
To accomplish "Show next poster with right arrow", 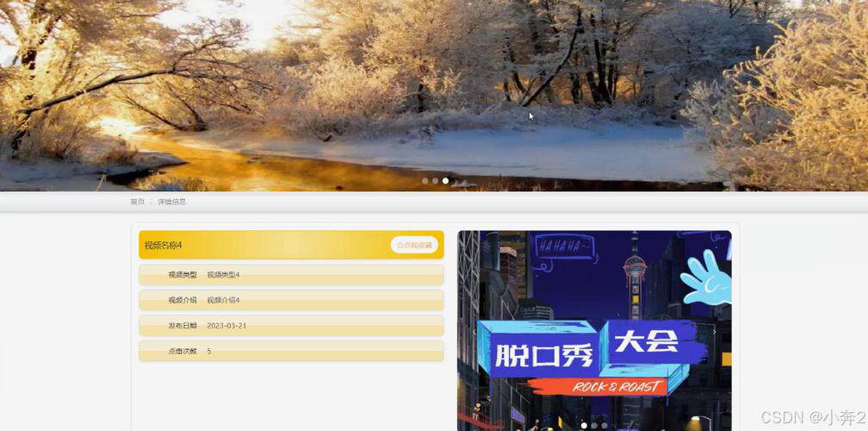I will click(x=714, y=332).
